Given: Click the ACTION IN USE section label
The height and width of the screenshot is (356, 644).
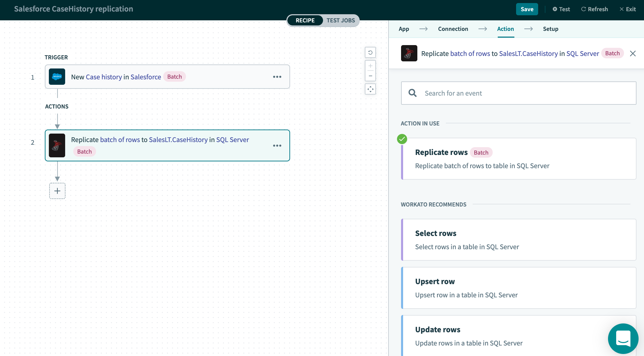Looking at the screenshot, I should 420,123.
